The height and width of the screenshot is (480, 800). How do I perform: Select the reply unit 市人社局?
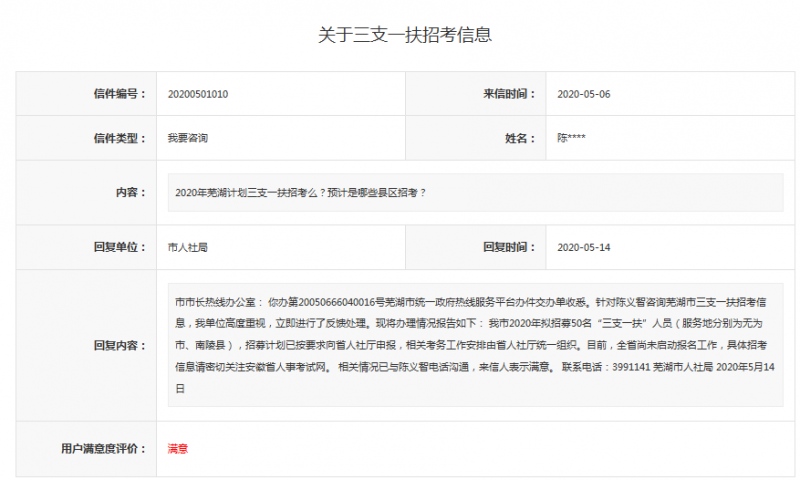pyautogui.click(x=188, y=246)
